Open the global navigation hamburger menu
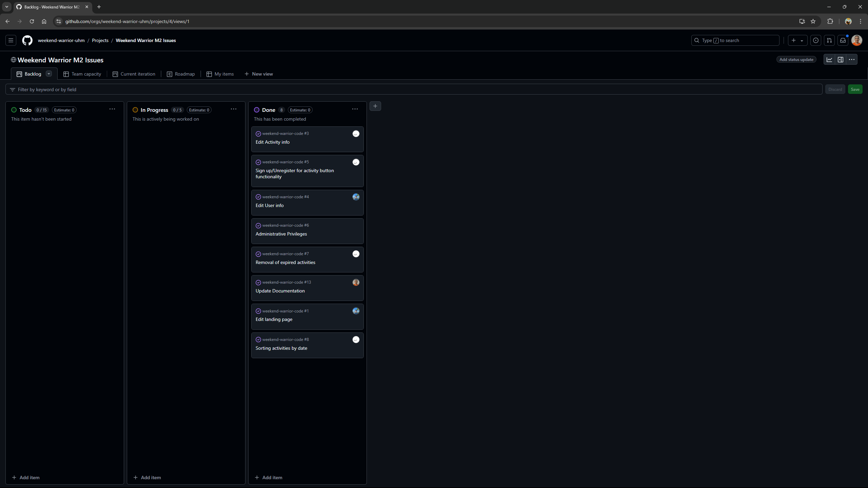The height and width of the screenshot is (488, 868). pos(11,40)
